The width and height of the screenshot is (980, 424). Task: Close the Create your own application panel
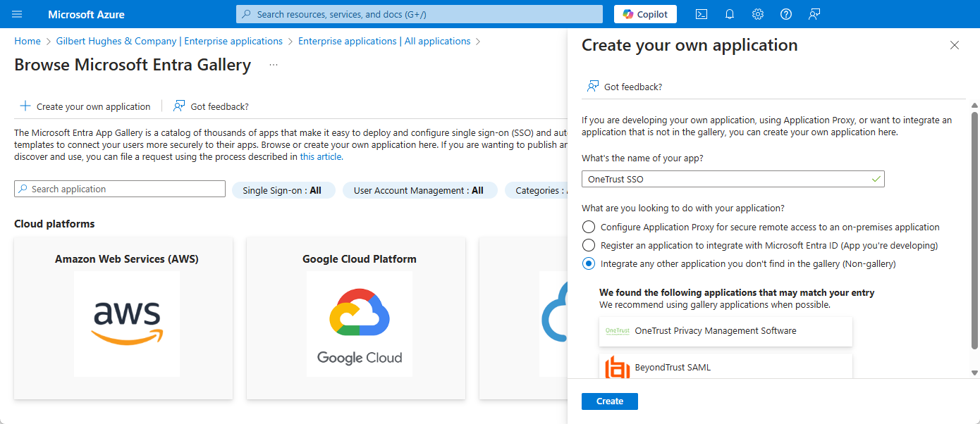[x=955, y=45]
